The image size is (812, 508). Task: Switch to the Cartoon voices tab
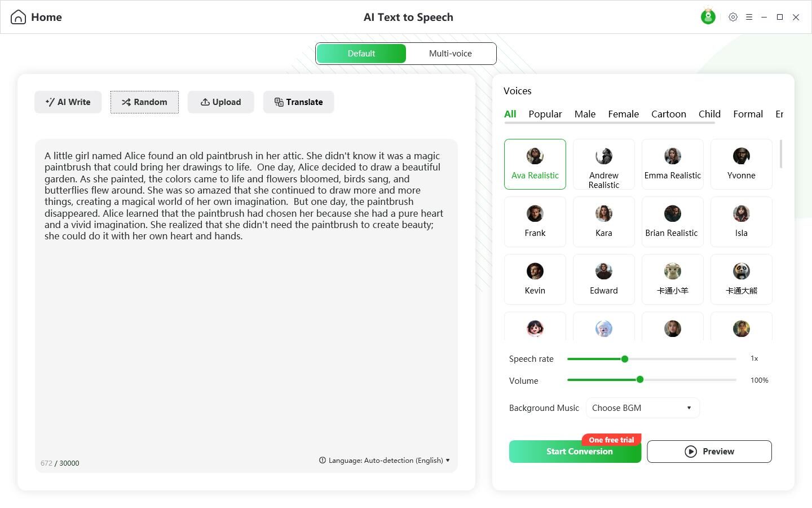click(x=669, y=114)
